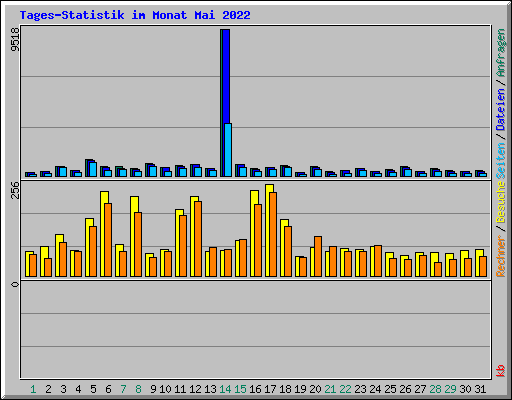Screen dimensions: 512x400
Task: Click the red kb legend label
Action: click(501, 371)
